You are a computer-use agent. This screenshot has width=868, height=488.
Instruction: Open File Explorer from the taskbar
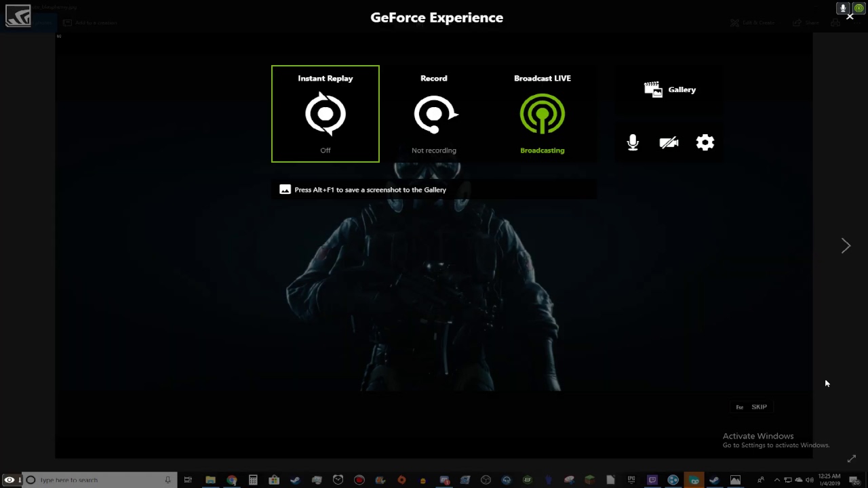(210, 480)
